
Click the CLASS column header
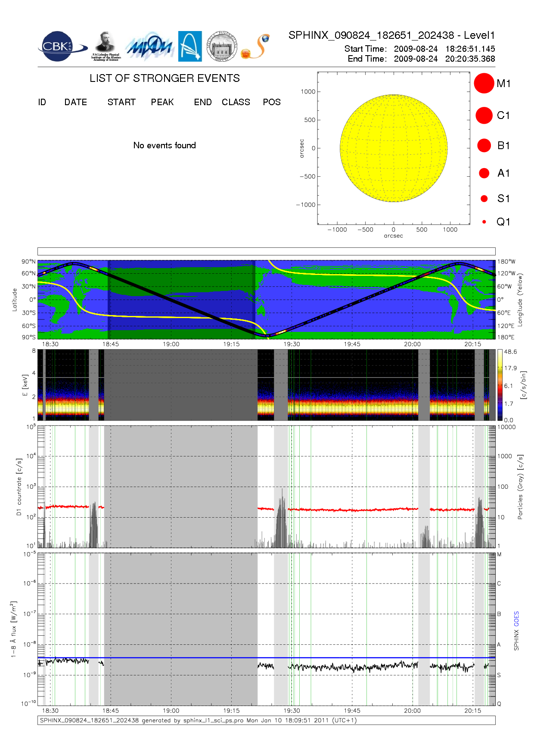point(236,102)
